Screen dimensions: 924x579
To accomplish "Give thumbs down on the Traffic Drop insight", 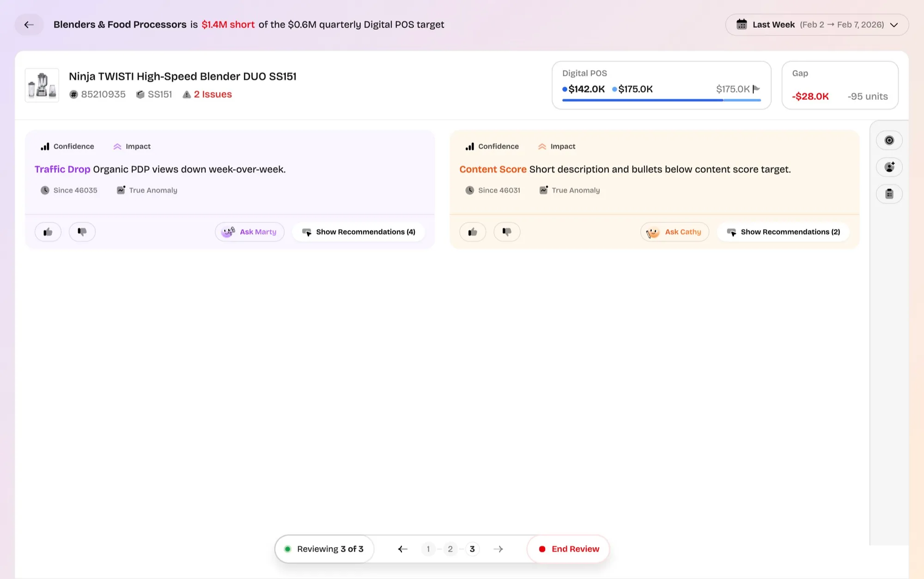I will coord(82,232).
